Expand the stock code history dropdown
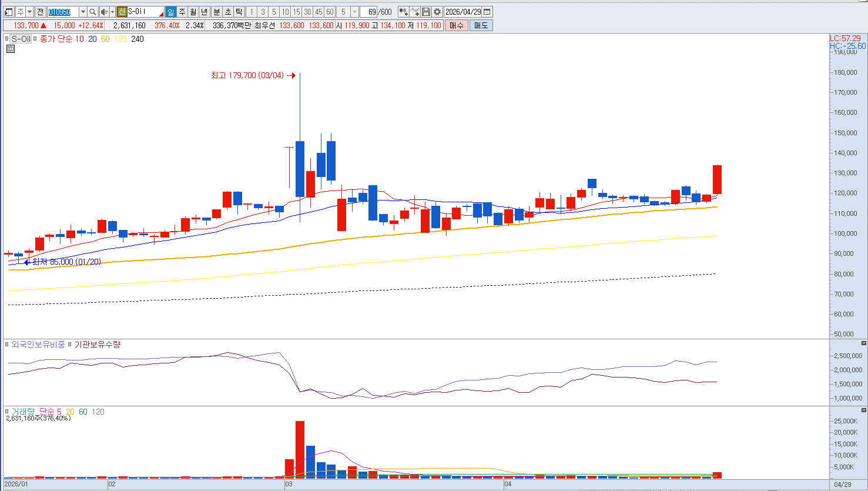 coord(83,12)
